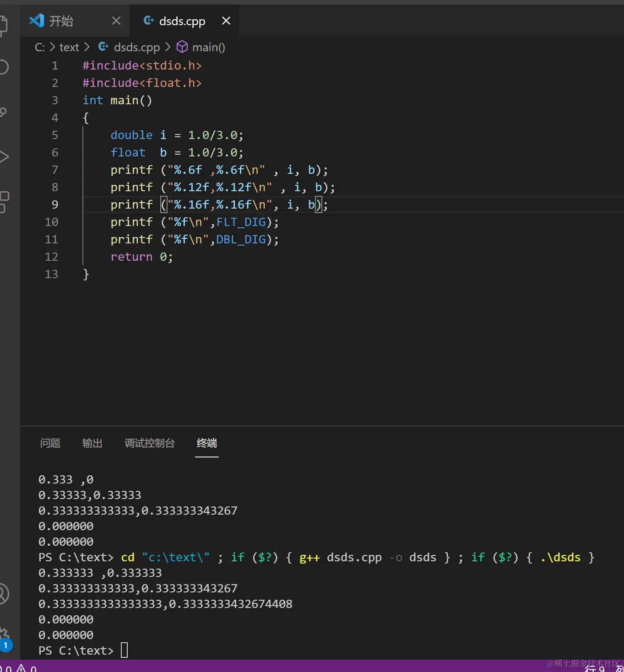Click terminal output '0.333333 ,0.333333'
This screenshot has width=624, height=672.
(x=100, y=573)
